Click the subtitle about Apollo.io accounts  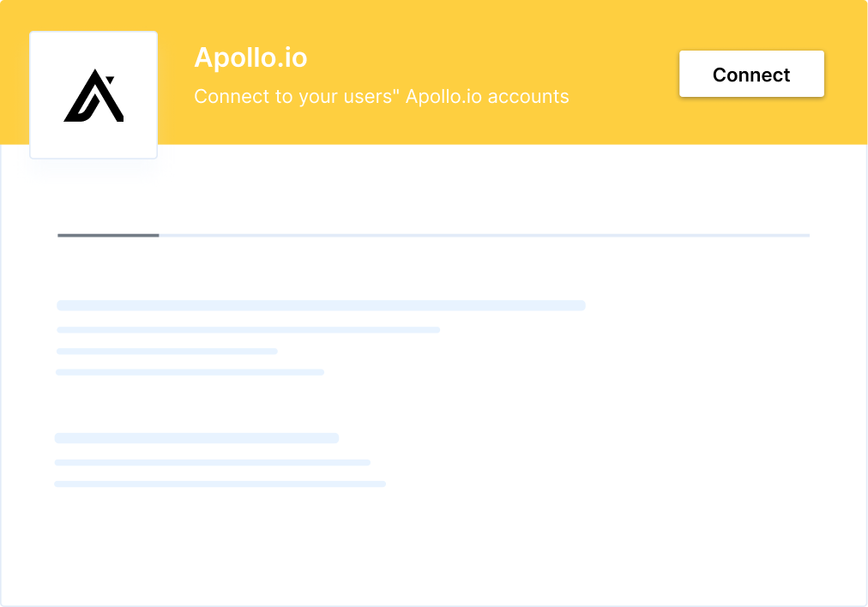tap(381, 96)
